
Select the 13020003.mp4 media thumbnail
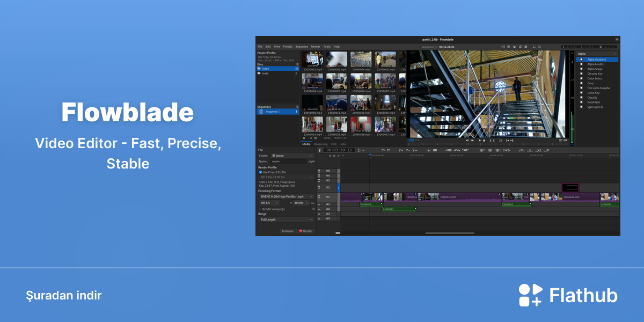tap(312, 59)
